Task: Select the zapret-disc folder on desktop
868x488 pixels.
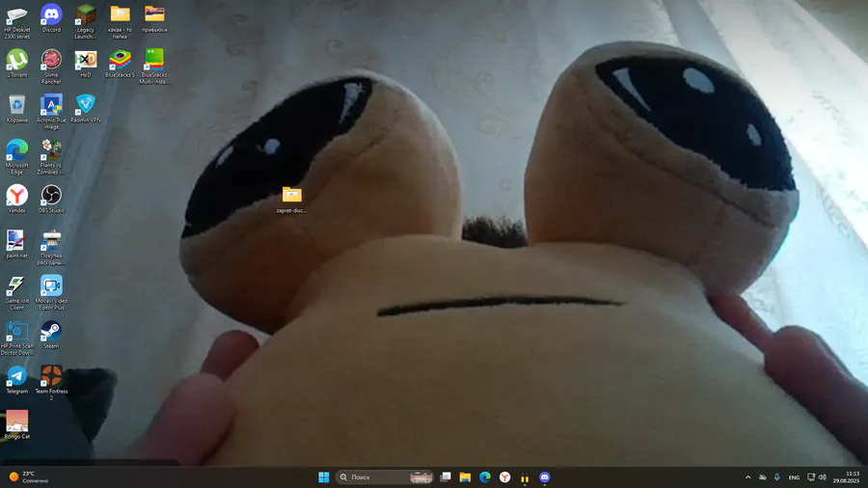Action: [291, 200]
